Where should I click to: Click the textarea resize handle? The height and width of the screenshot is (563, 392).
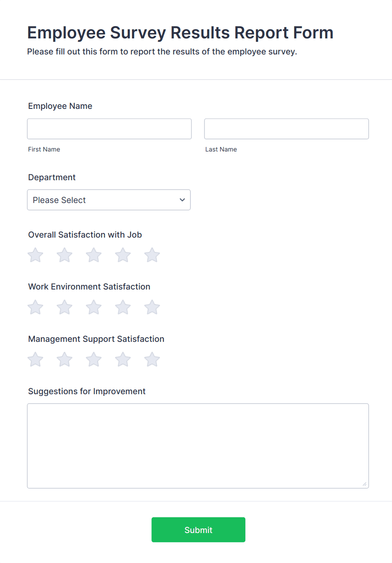point(365,485)
